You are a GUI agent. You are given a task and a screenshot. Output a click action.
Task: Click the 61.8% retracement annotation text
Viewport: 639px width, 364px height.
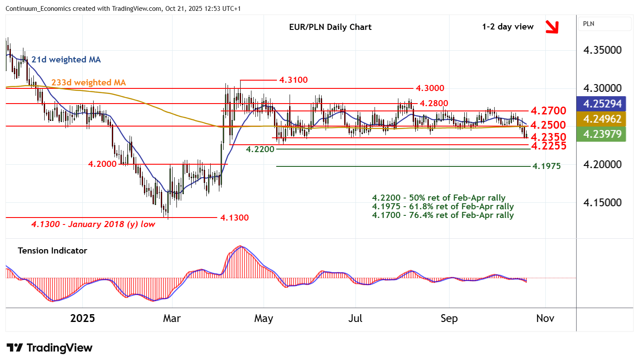443,207
